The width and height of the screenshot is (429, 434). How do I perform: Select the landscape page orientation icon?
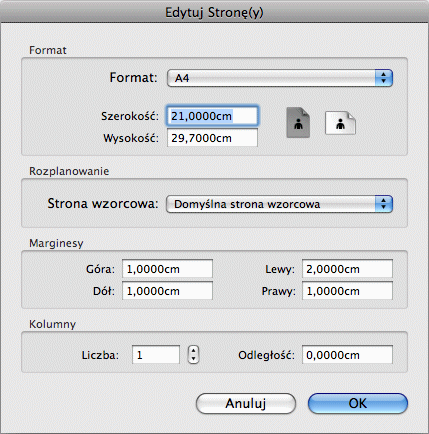[340, 123]
